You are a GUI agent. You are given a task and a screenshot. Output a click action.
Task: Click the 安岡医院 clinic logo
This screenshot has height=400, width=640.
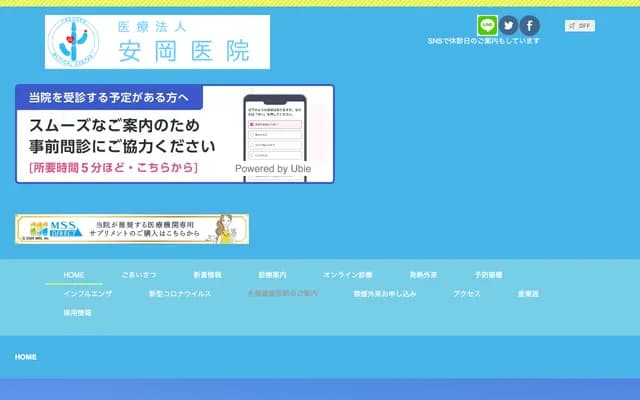157,42
